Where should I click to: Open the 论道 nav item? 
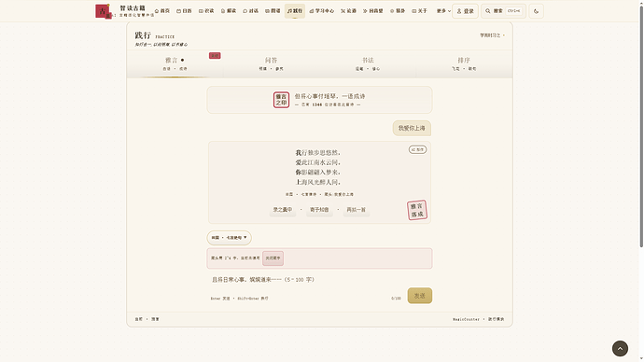coord(349,11)
